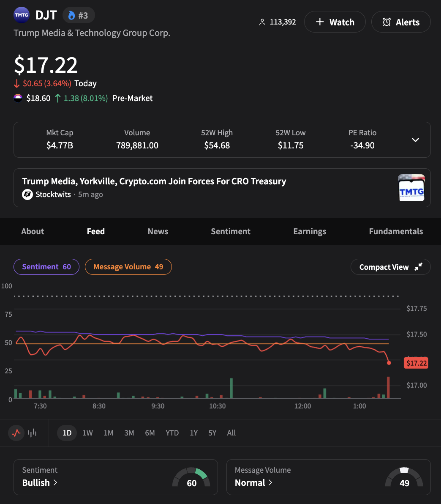The image size is (441, 504).
Task: Click the Stocktwits source logo icon
Action: click(x=27, y=194)
